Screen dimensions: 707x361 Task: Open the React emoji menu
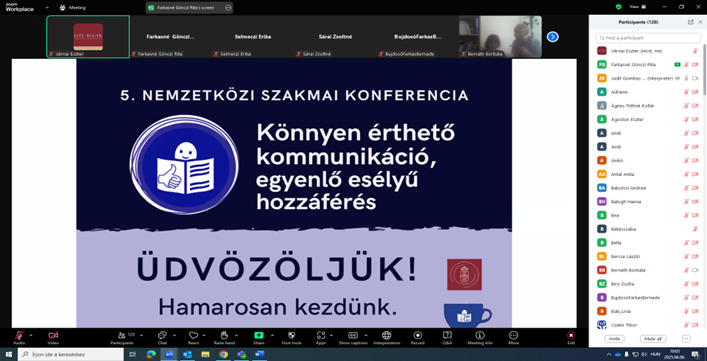(x=193, y=338)
